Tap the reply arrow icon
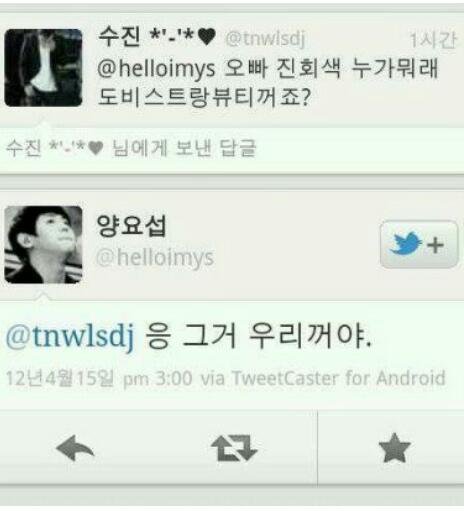 75,448
